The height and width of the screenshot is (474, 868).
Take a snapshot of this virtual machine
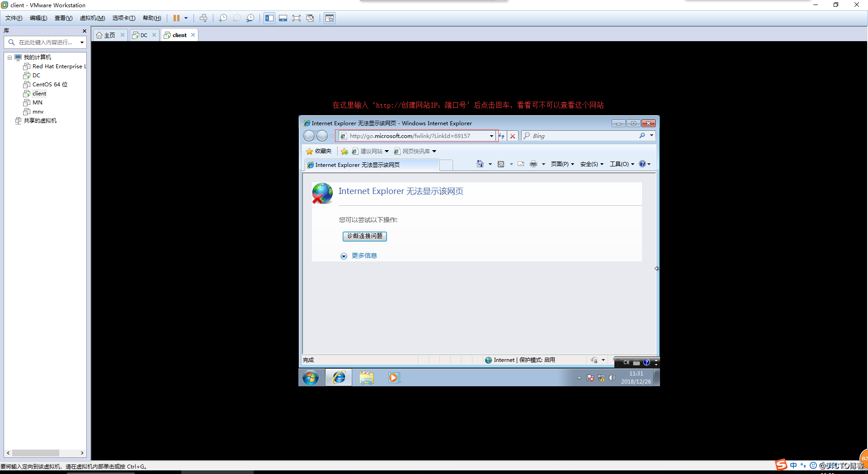click(x=223, y=18)
